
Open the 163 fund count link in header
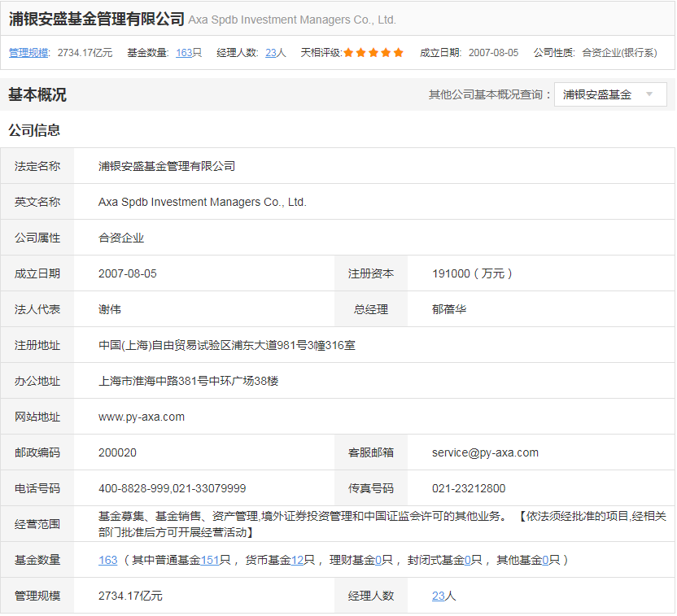click(184, 53)
